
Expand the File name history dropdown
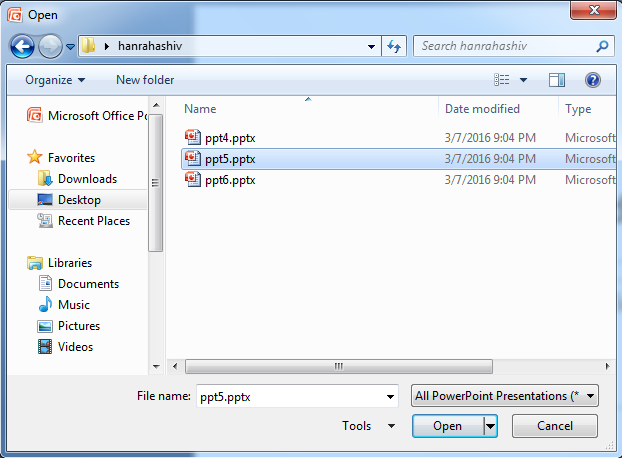[x=389, y=396]
